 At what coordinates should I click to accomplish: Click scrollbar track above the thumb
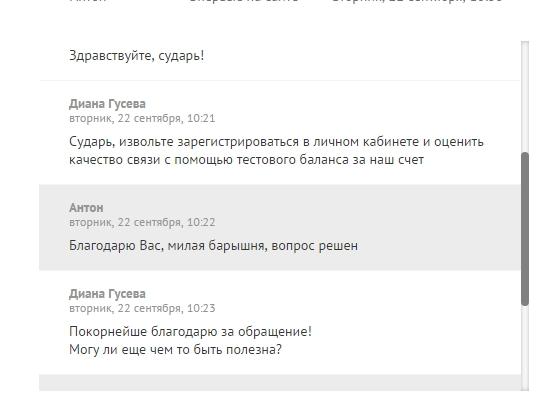pos(525,97)
